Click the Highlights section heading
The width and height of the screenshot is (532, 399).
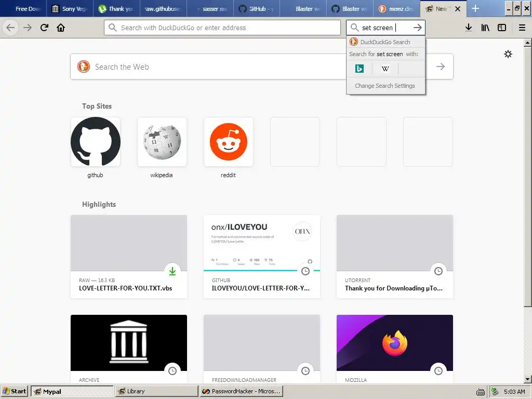(99, 204)
